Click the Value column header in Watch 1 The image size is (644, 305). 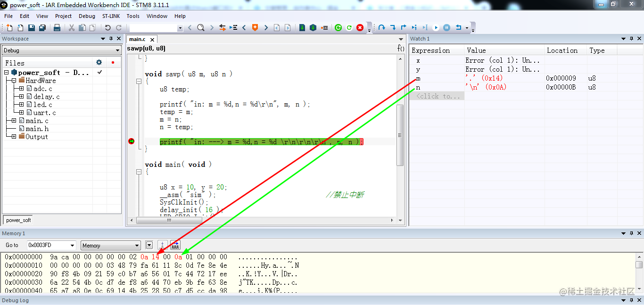[504, 50]
